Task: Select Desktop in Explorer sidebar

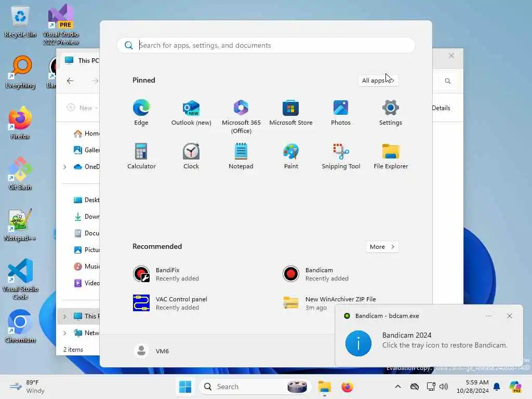Action: pos(86,200)
